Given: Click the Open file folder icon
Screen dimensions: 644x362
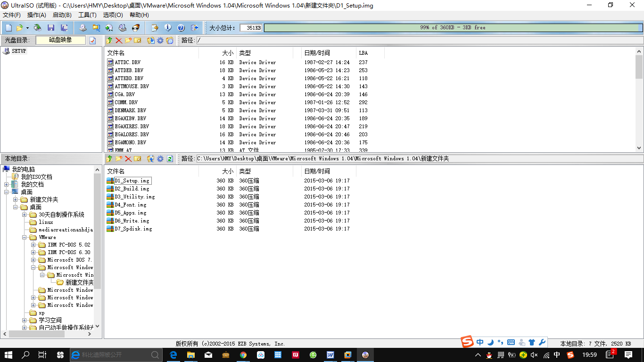Looking at the screenshot, I should pyautogui.click(x=20, y=28).
